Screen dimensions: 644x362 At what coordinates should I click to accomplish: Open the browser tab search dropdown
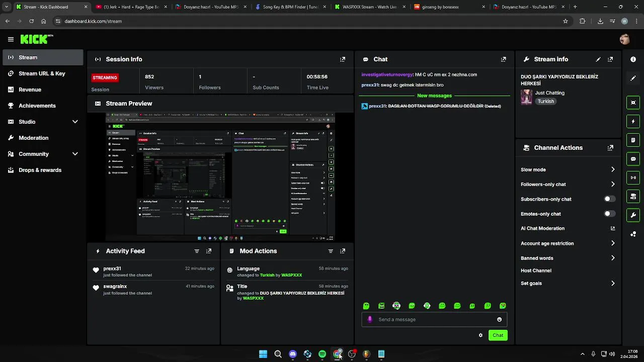point(6,7)
